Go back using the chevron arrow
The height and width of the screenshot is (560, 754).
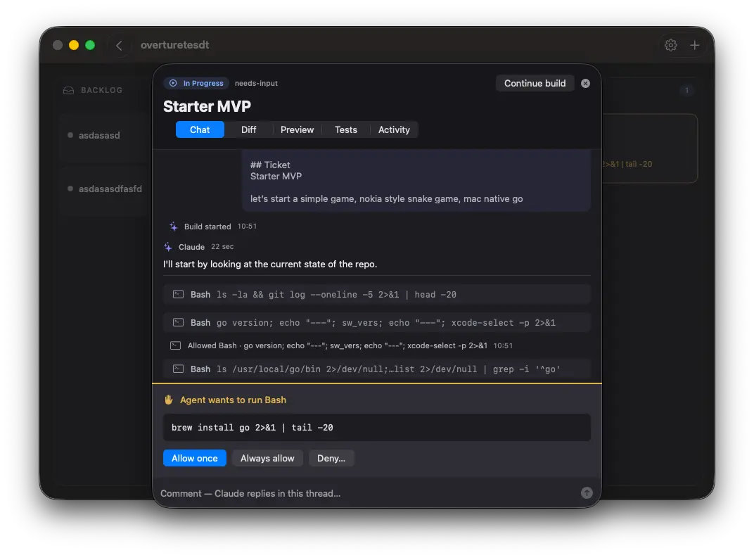119,45
